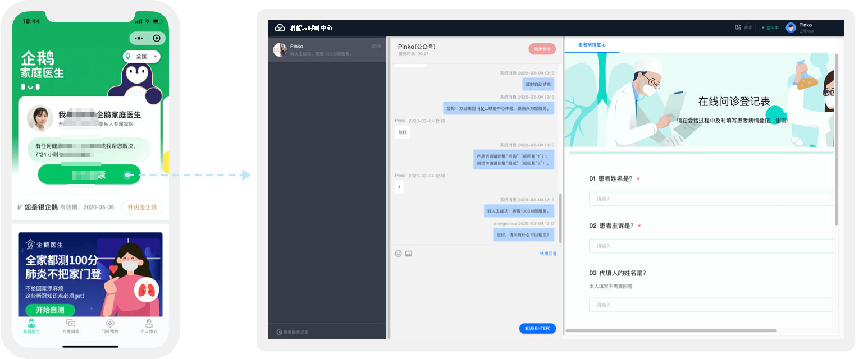Tap 升级金企鹅 upgrade button
Image resolution: width=868 pixels, height=359 pixels.
point(142,207)
